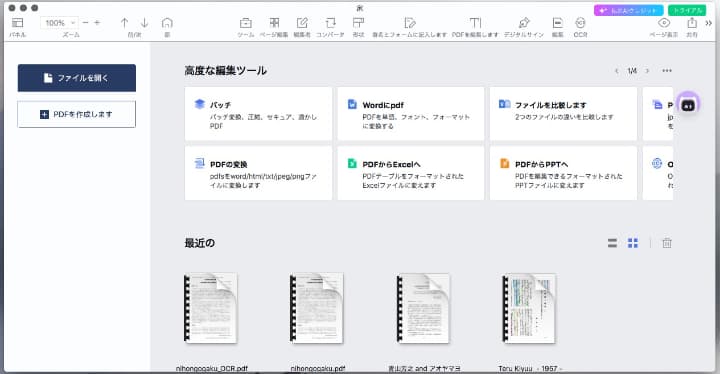Click the trash icon to clear recents
The image size is (720, 374).
point(667,243)
